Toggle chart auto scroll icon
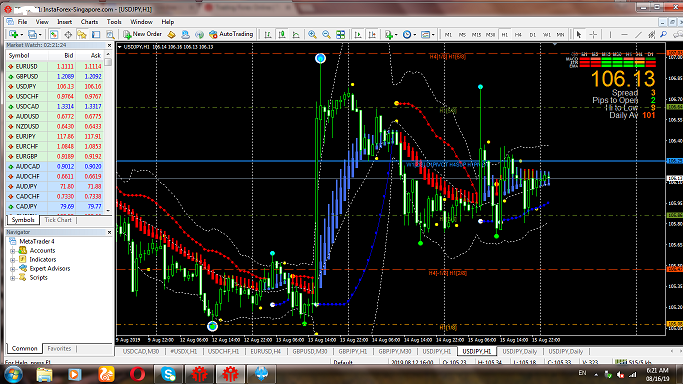Screen dimensions: 683x384 [358, 34]
